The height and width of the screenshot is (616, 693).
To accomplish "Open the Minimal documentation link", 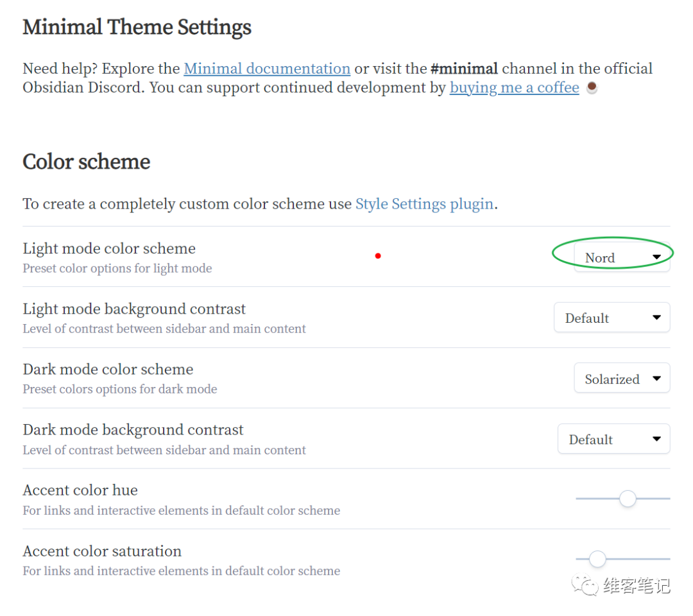I will (267, 69).
